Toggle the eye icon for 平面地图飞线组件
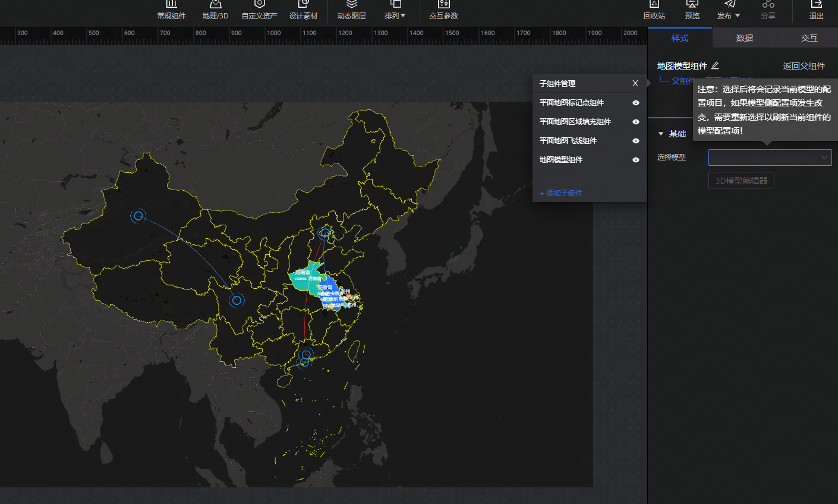The image size is (838, 504). coord(635,141)
